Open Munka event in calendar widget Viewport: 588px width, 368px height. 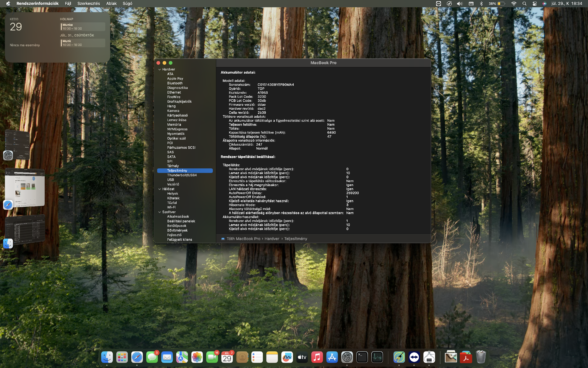pyautogui.click(x=83, y=27)
